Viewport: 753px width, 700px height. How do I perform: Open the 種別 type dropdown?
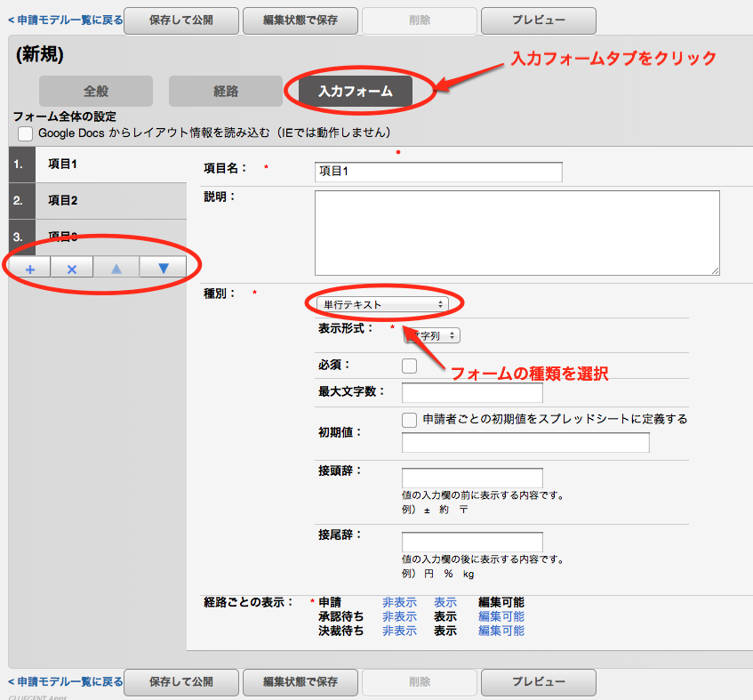coord(383,304)
